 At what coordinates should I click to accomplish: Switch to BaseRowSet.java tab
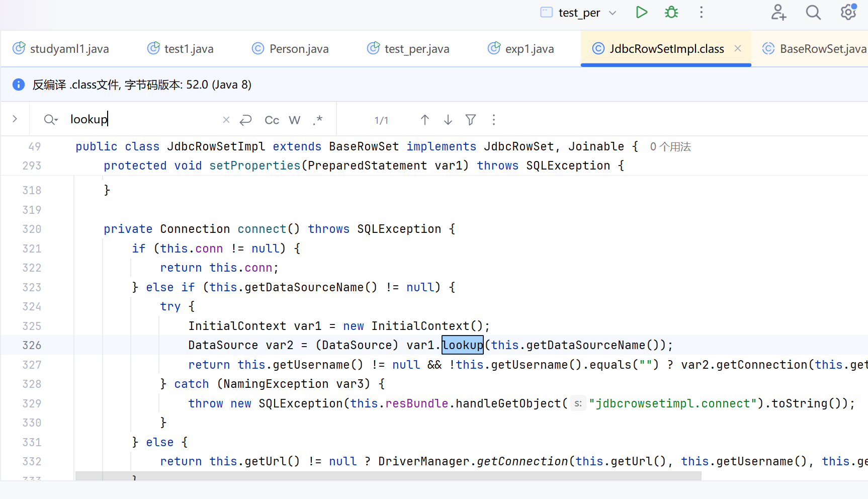tap(815, 49)
